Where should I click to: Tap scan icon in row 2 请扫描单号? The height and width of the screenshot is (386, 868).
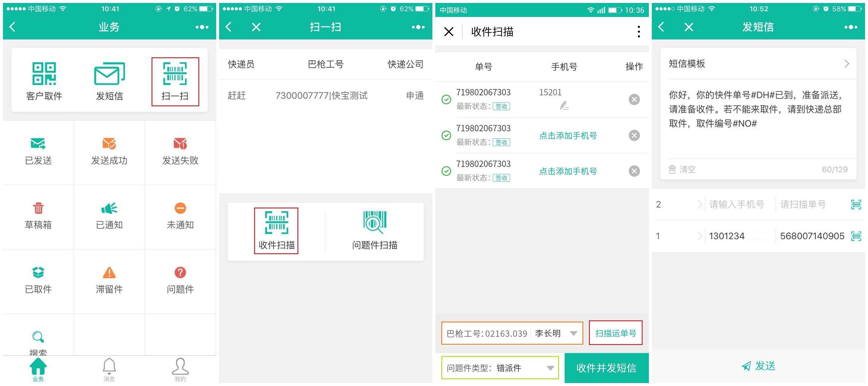856,205
